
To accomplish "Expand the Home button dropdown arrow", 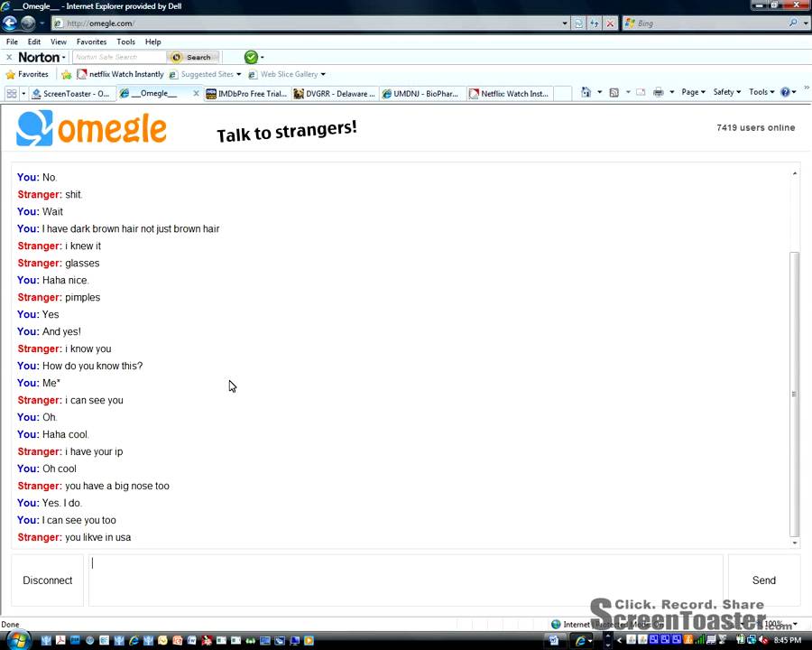I will 600,92.
